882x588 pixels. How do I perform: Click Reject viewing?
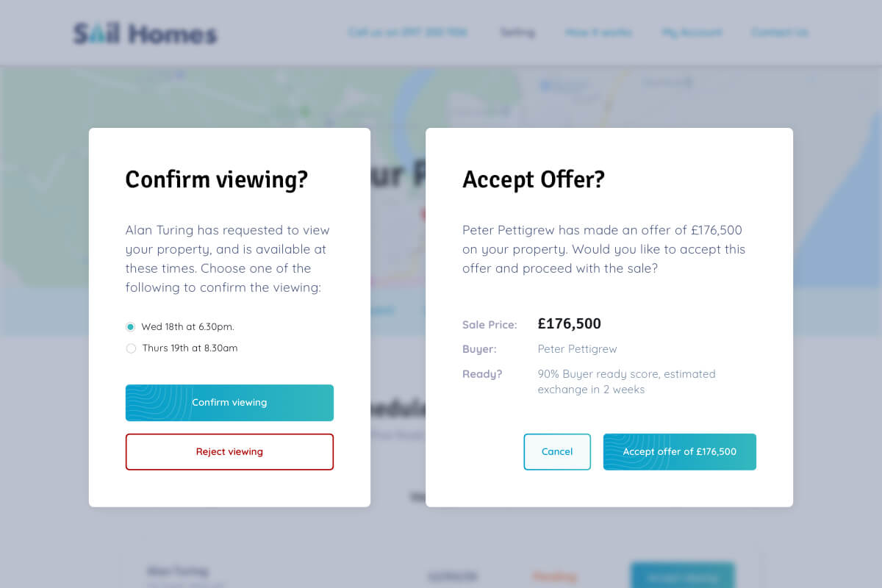229,453
